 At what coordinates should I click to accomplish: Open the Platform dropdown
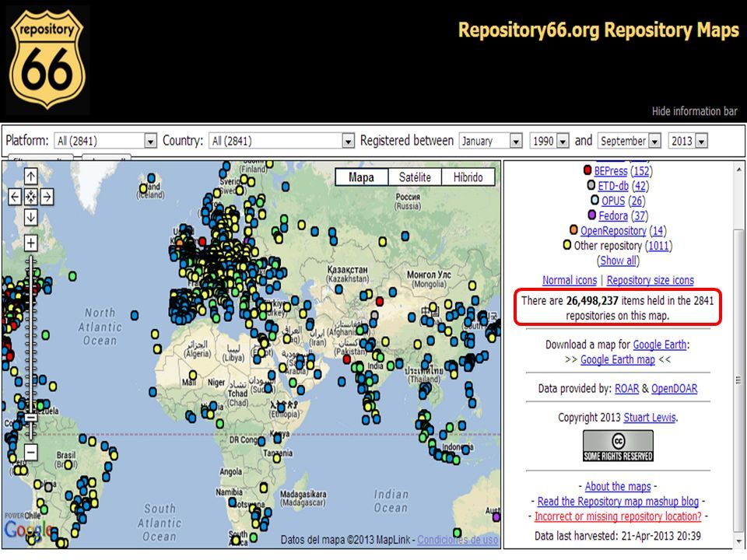click(105, 141)
